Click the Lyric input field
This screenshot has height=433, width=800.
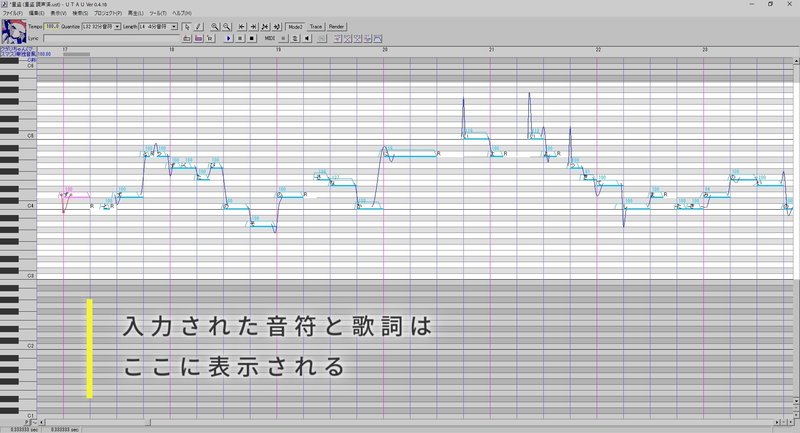click(112, 39)
